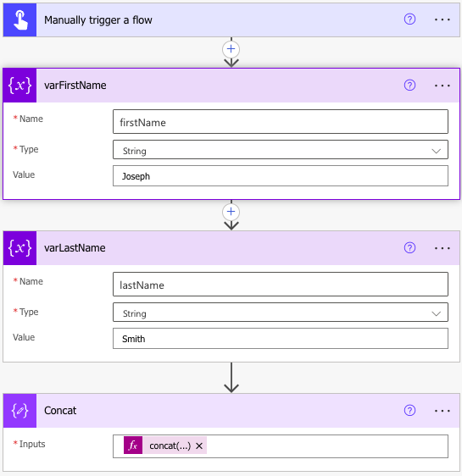The width and height of the screenshot is (462, 476).
Task: Edit the lastName Name field
Action: [x=281, y=284]
